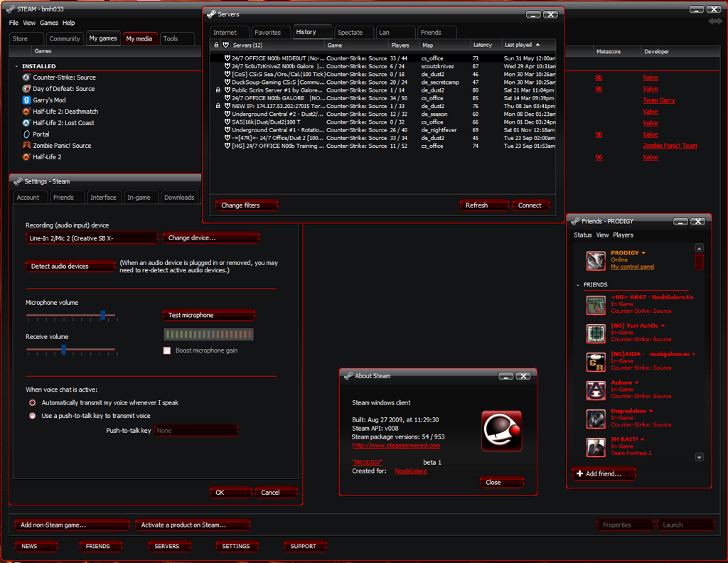The width and height of the screenshot is (728, 563).
Task: Open the Team Garry developer link
Action: click(x=659, y=100)
